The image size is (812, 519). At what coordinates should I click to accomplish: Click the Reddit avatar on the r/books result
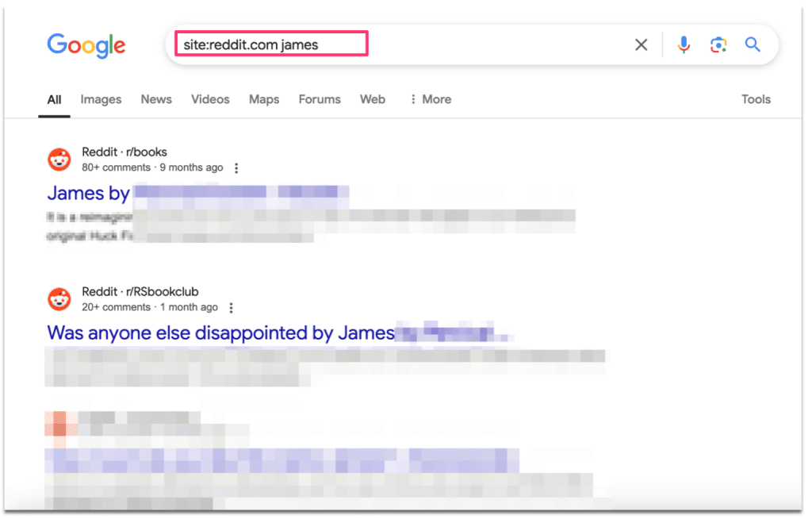59,159
